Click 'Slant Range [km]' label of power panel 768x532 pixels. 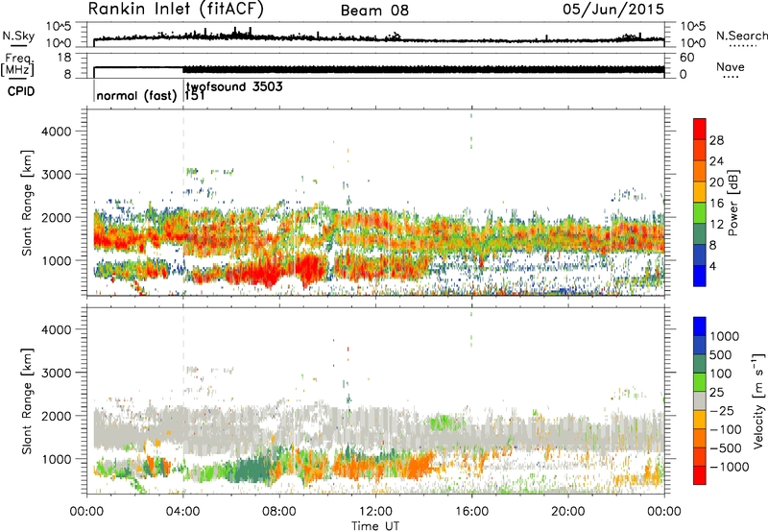tap(27, 203)
